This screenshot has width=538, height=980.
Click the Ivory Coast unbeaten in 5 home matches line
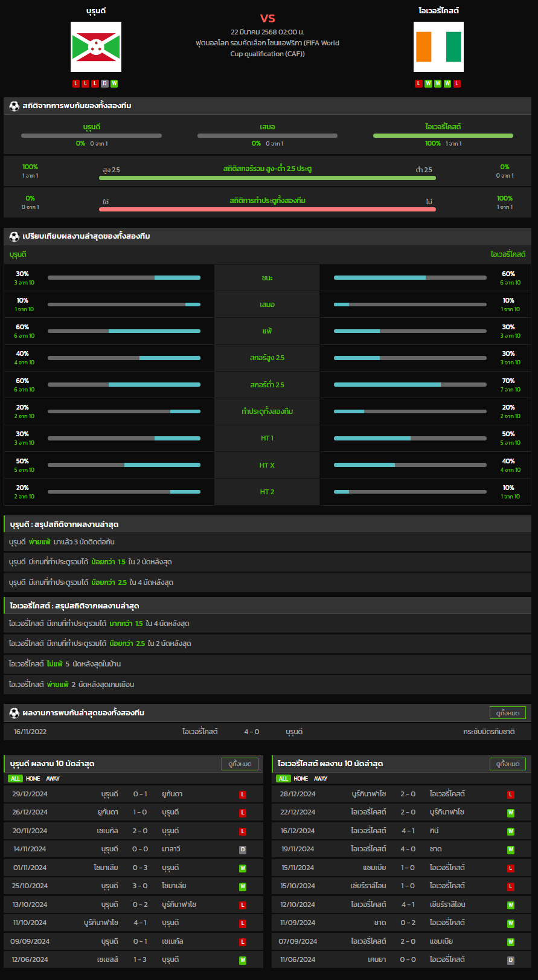(267, 664)
